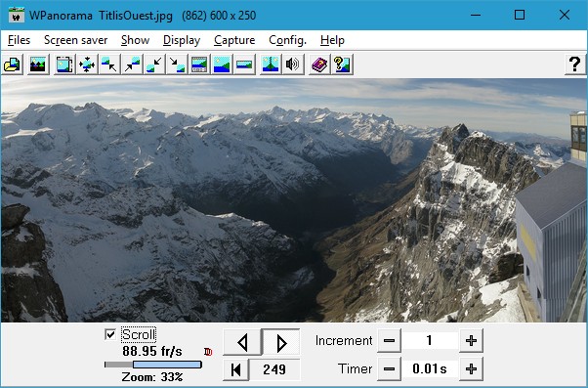Screen dimensions: 588x388
Task: Uncheck the Scroll checkbox
Action: tap(110, 334)
